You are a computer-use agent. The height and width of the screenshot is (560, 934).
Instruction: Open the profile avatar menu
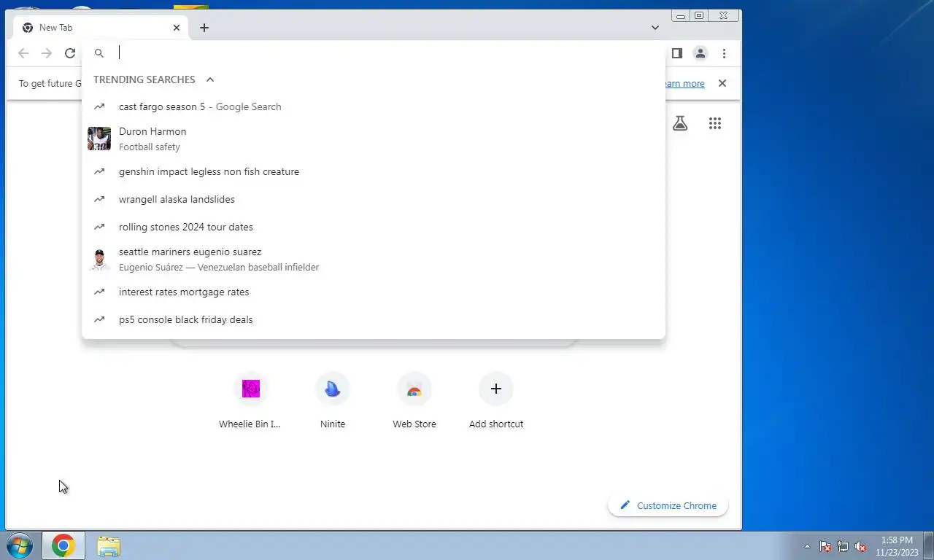point(700,53)
